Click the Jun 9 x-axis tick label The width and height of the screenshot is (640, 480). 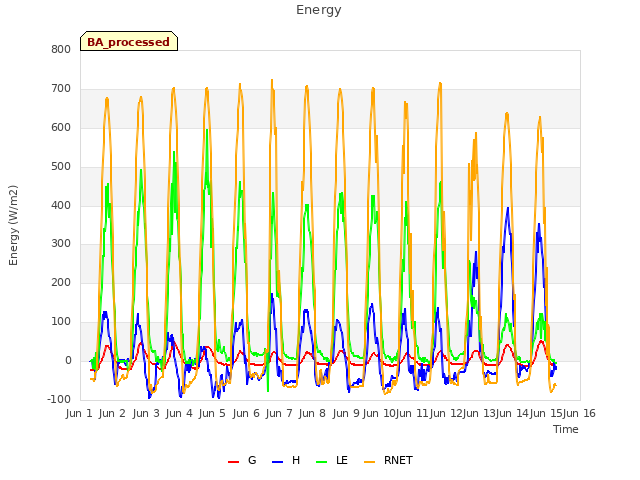[x=346, y=413]
